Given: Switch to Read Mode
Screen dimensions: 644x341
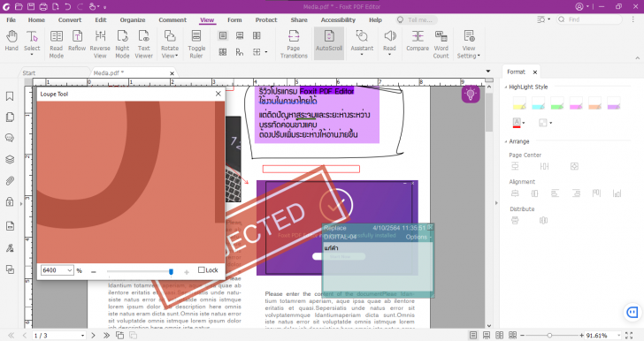Looking at the screenshot, I should (x=57, y=44).
